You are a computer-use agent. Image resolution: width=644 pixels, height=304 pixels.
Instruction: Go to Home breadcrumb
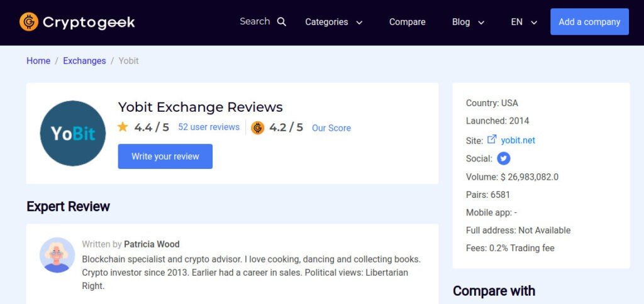pyautogui.click(x=38, y=61)
